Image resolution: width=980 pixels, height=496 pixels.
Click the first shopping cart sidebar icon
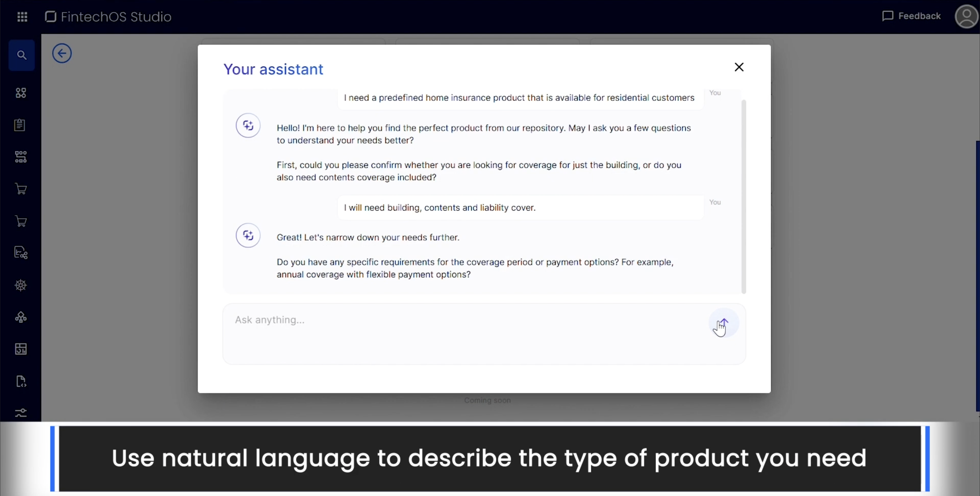21,189
